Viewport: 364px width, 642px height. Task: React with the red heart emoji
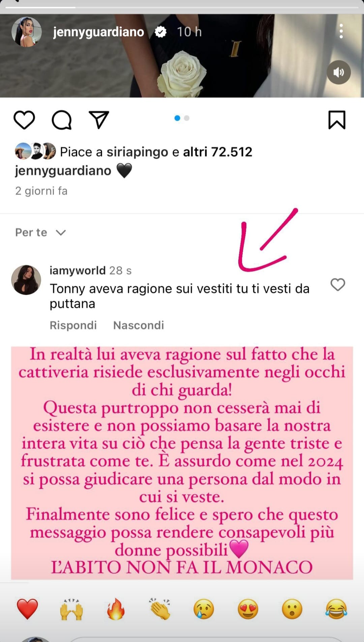(x=27, y=609)
